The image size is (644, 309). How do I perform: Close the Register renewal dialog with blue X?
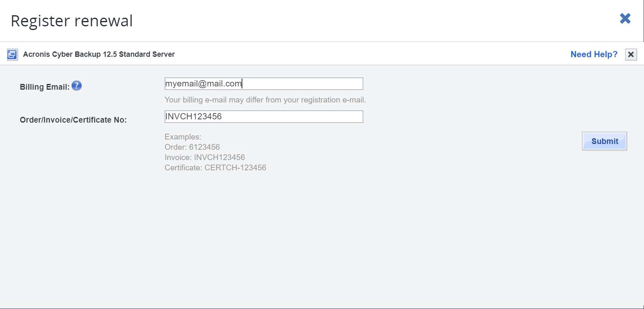[x=625, y=19]
